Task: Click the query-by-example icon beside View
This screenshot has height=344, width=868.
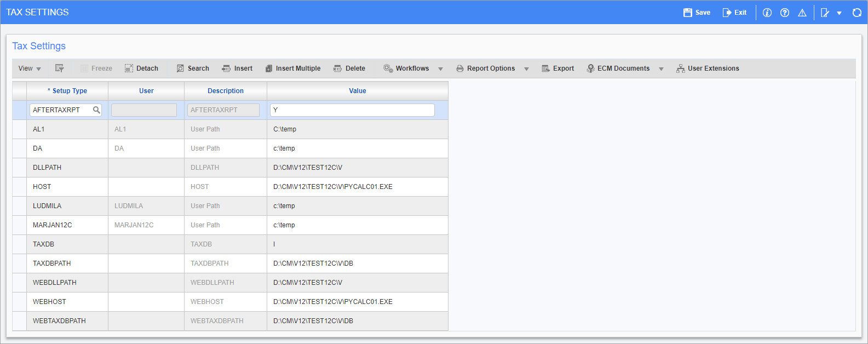Action: pos(60,68)
